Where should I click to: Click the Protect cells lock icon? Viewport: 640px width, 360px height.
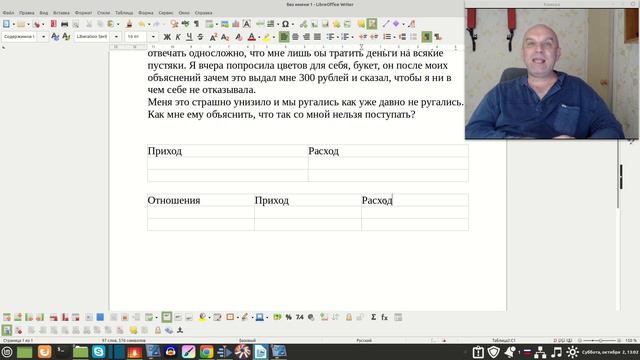(349, 317)
